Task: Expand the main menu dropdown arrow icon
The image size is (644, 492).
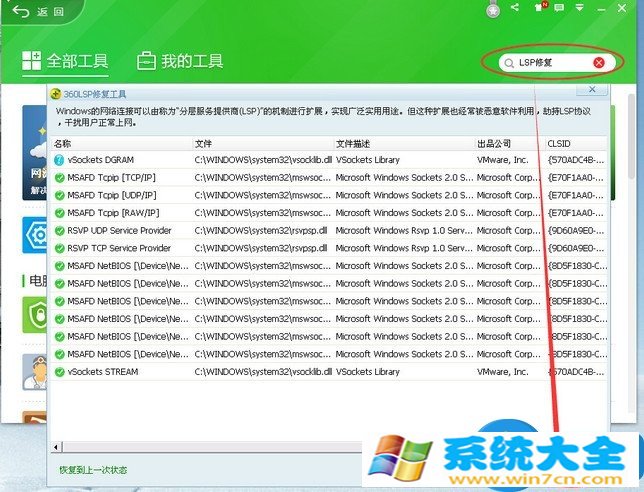Action: coord(580,8)
